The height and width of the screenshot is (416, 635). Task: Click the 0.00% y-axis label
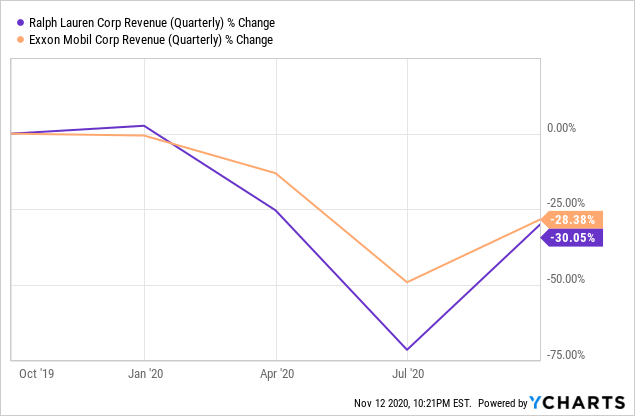561,128
